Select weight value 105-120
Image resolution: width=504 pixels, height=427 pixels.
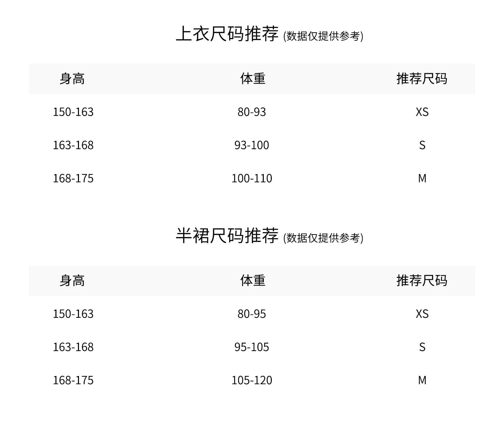[252, 380]
